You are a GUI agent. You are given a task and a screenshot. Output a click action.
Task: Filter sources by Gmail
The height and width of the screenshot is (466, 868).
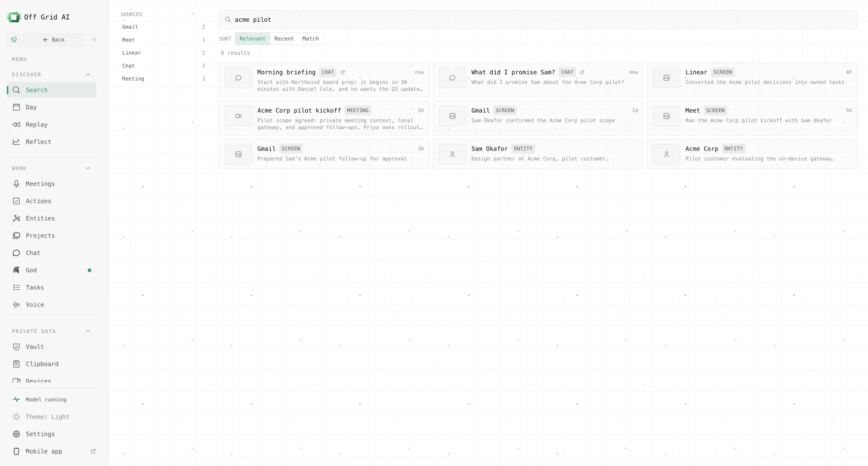point(163,27)
